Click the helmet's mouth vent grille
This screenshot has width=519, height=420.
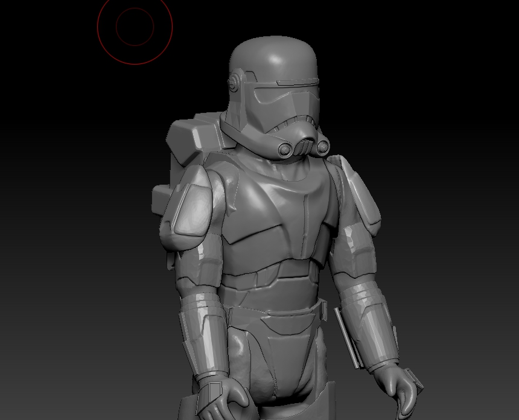tap(303, 147)
